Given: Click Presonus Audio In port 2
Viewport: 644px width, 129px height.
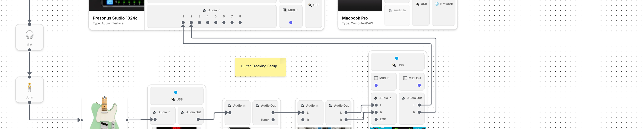Looking at the screenshot, I should [191, 23].
